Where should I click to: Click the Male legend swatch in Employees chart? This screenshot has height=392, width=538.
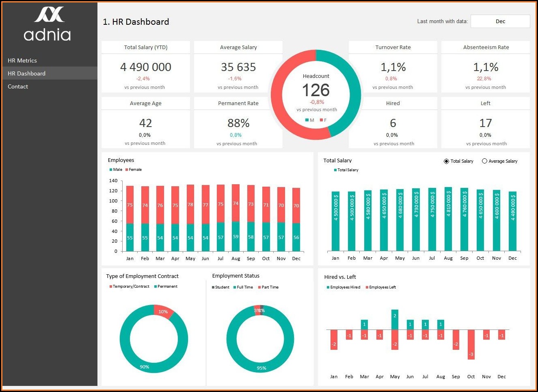tap(111, 170)
